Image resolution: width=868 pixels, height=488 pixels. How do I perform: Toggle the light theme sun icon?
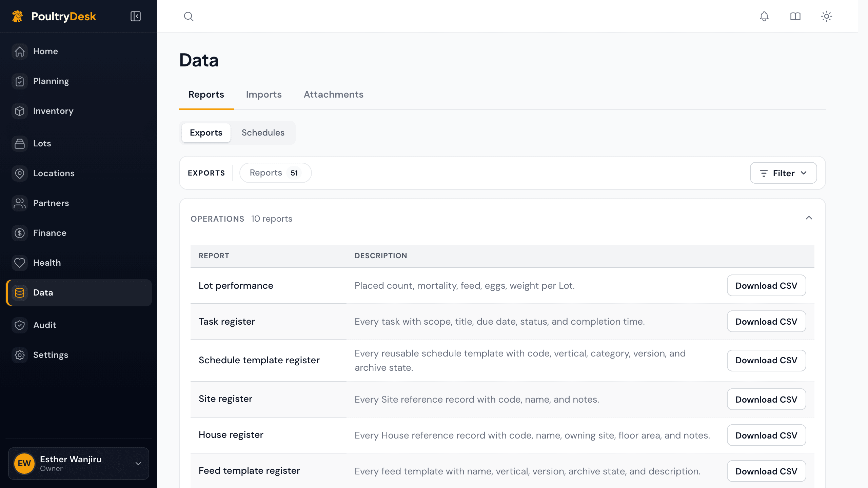pos(826,16)
